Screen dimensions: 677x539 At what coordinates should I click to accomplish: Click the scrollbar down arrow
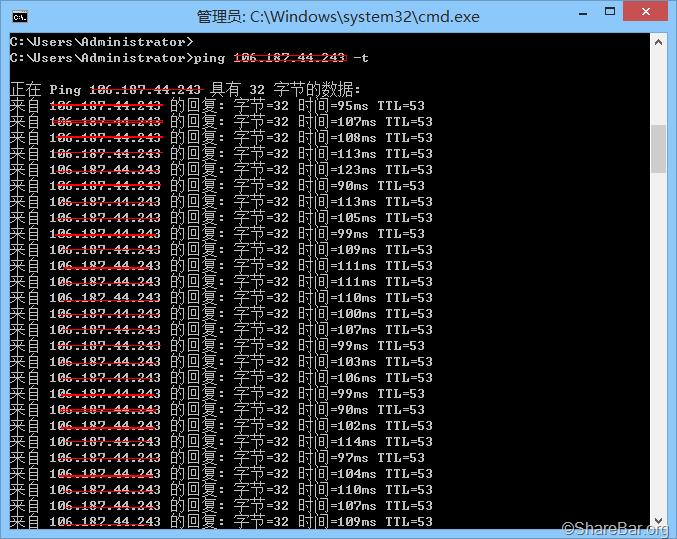coord(658,520)
